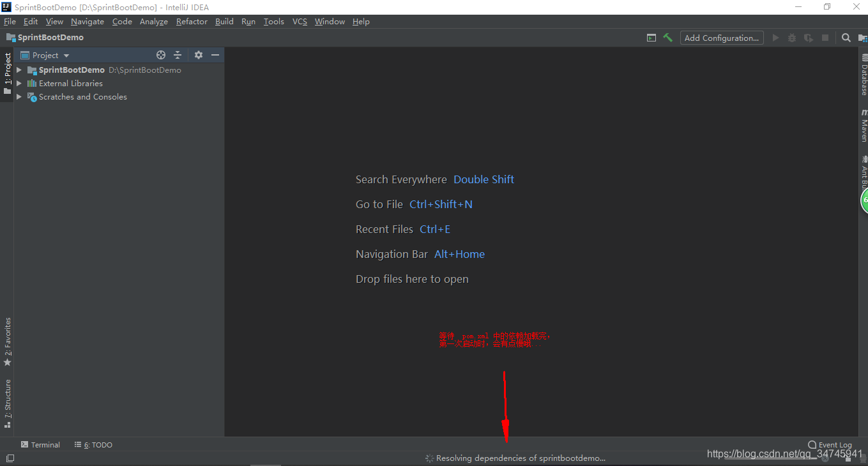Viewport: 868px width, 466px height.
Task: Open the Edit menu
Action: pyautogui.click(x=31, y=22)
